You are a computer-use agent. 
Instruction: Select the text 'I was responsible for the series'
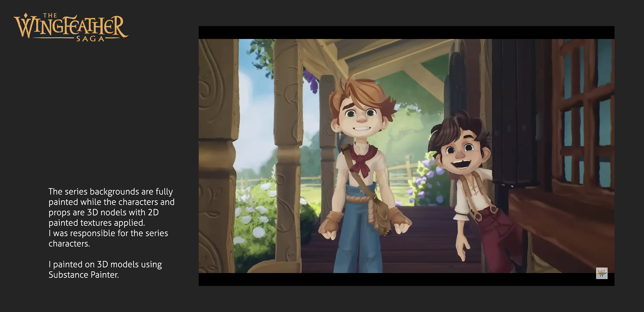108,233
